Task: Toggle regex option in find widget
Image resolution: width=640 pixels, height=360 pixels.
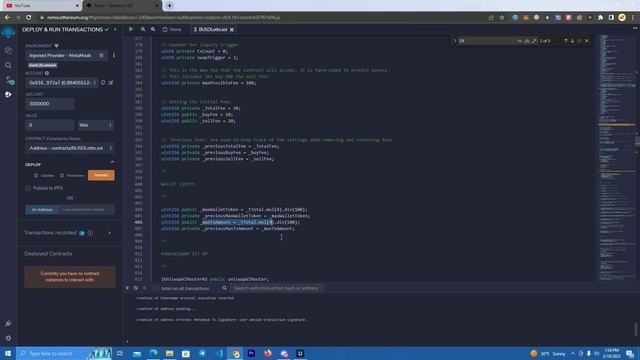Action: click(534, 41)
